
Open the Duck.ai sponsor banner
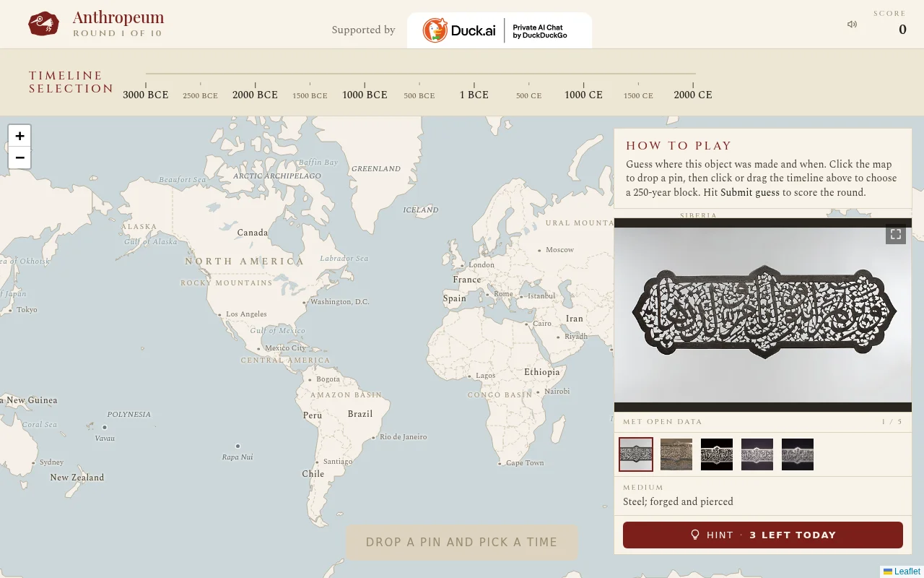[500, 30]
